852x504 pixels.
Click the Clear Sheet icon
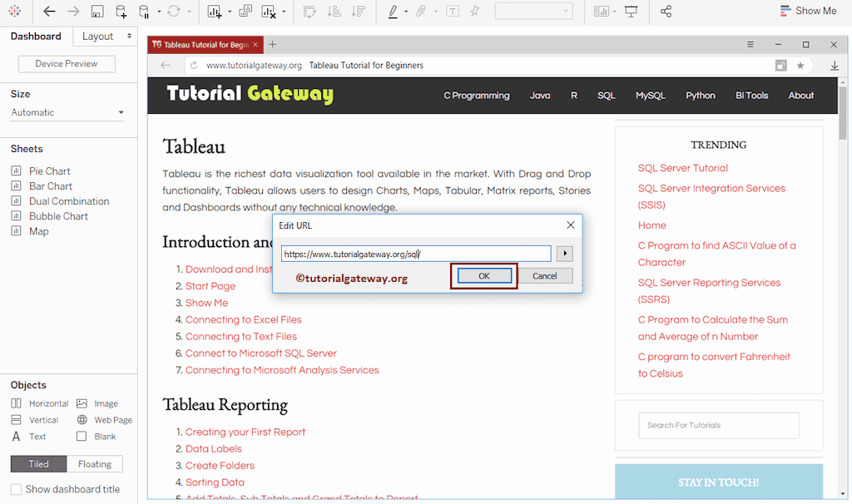269,12
